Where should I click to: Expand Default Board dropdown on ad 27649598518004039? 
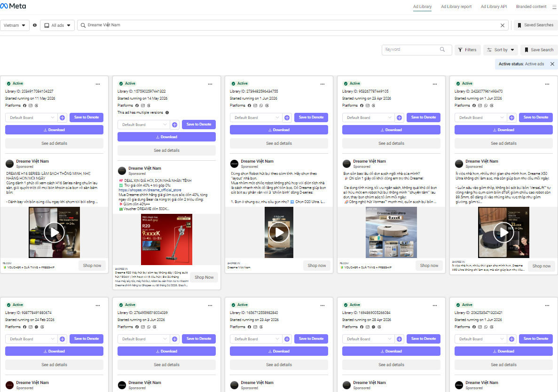[x=143, y=339]
